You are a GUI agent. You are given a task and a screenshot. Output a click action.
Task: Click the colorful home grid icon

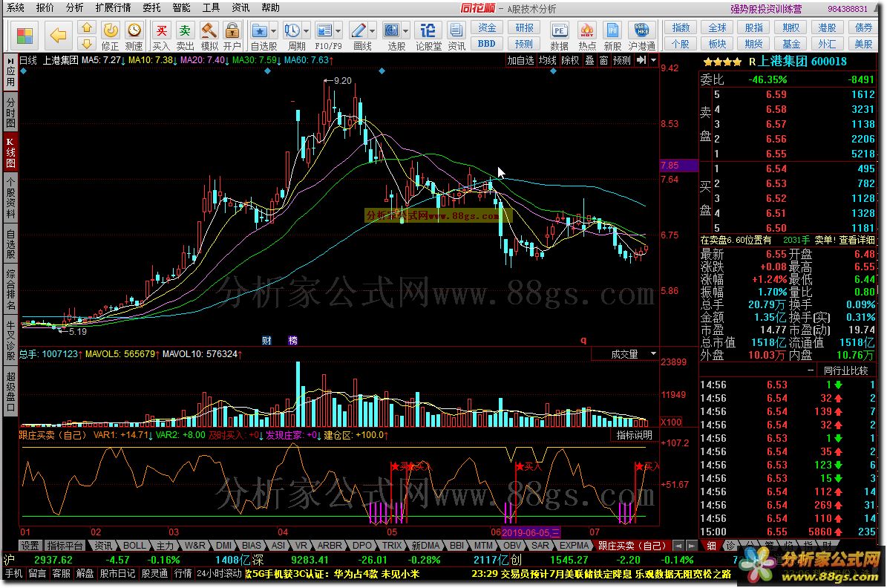coord(25,36)
